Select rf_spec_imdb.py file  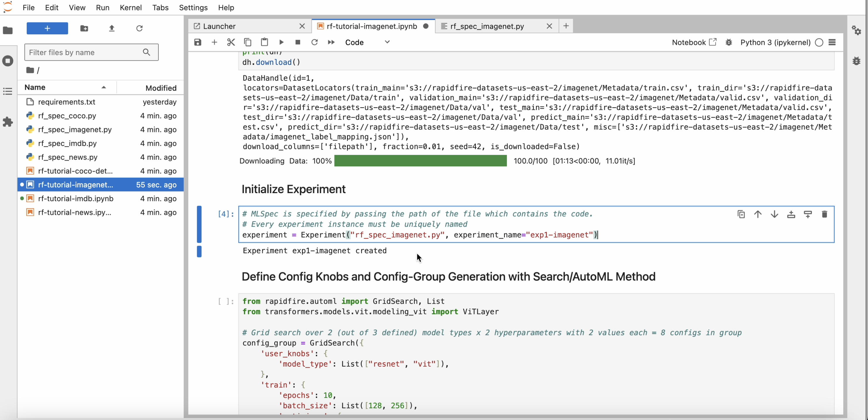pos(100,143)
